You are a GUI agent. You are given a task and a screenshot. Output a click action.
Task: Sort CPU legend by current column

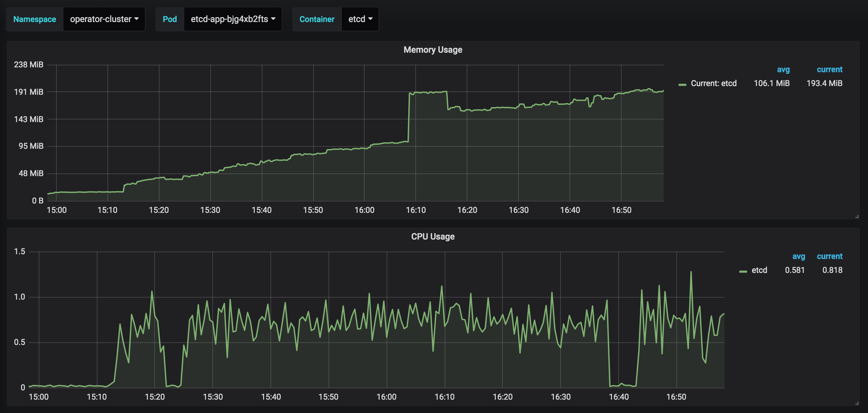coord(829,257)
